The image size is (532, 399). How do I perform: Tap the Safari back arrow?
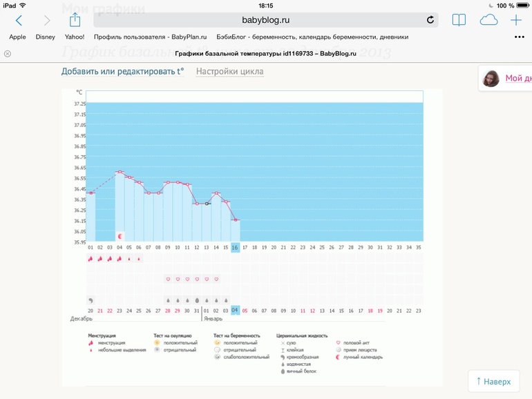pyautogui.click(x=19, y=20)
